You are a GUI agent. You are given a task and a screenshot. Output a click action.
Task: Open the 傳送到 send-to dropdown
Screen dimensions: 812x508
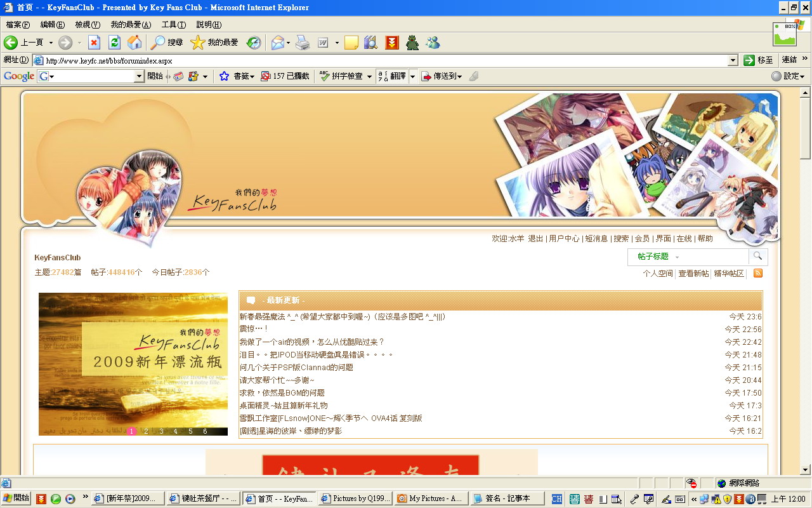tap(442, 76)
